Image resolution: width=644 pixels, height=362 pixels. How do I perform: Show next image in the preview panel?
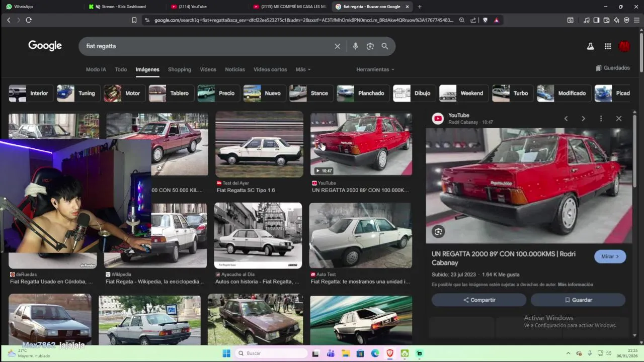583,119
